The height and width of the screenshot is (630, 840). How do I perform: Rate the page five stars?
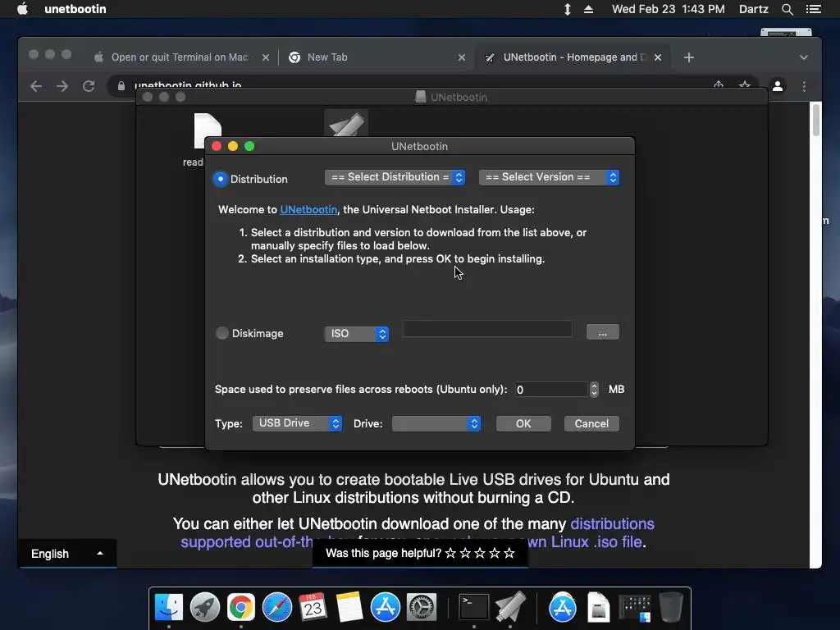(x=509, y=554)
